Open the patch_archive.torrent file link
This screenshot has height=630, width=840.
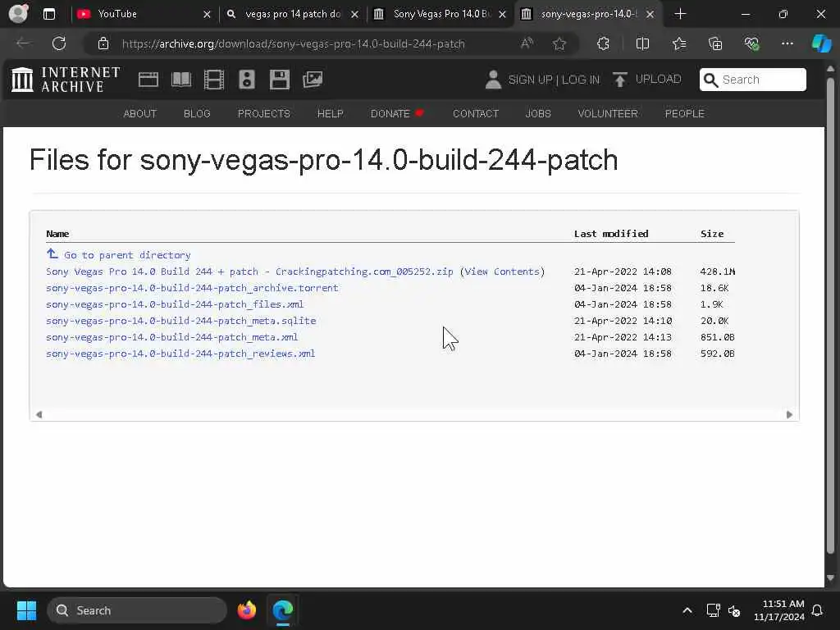pos(192,288)
